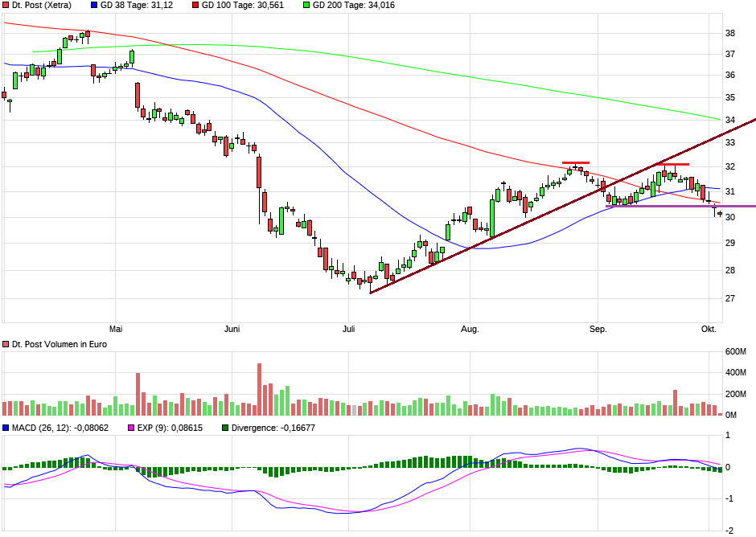Click price axis value 29
756x537 pixels.
[x=730, y=243]
